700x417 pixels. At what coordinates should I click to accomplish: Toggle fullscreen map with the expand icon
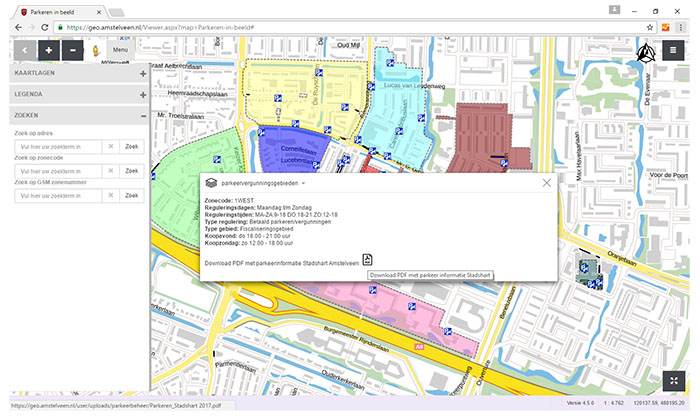point(674,380)
